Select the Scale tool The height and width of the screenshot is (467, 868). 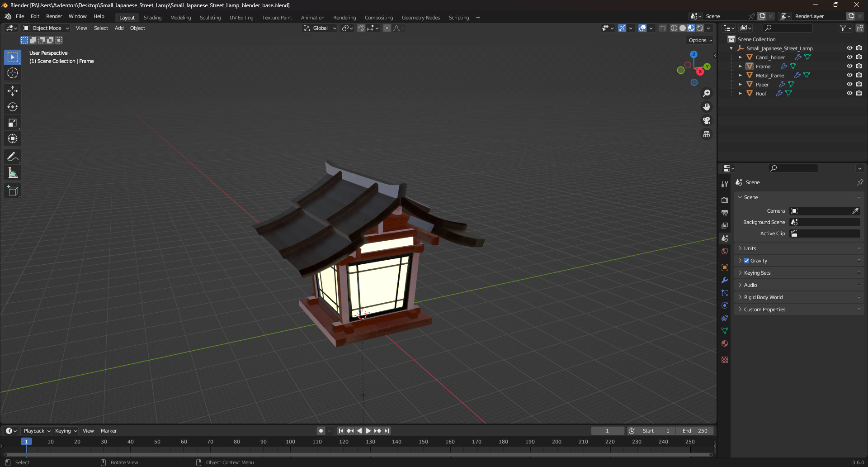point(13,123)
